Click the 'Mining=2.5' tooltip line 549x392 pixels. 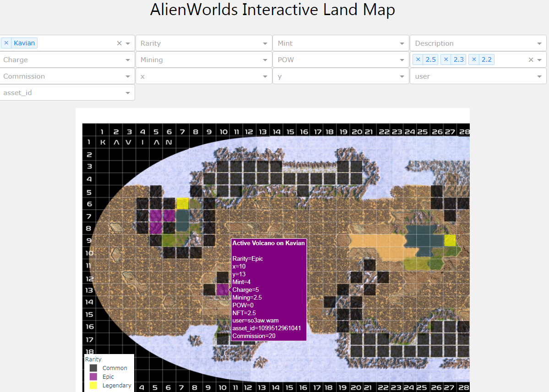(247, 297)
